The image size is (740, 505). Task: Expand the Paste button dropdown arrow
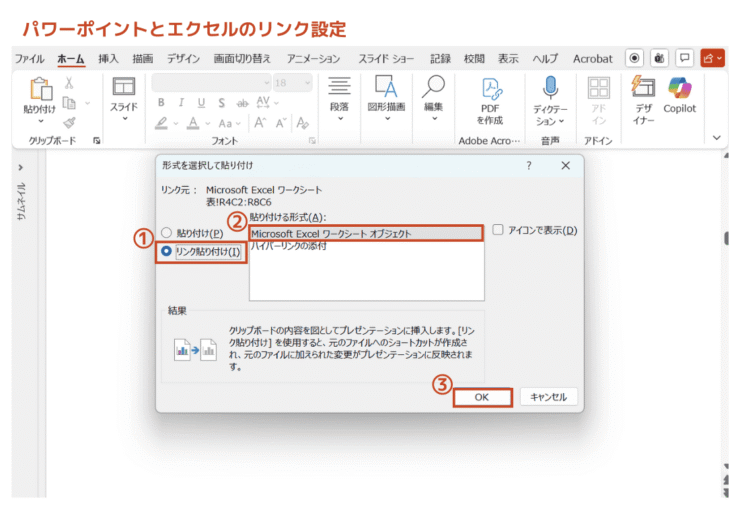point(41,121)
